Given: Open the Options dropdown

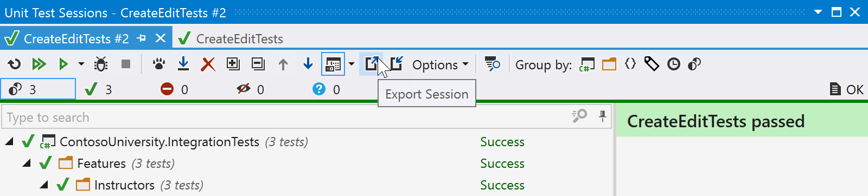Looking at the screenshot, I should pyautogui.click(x=440, y=64).
